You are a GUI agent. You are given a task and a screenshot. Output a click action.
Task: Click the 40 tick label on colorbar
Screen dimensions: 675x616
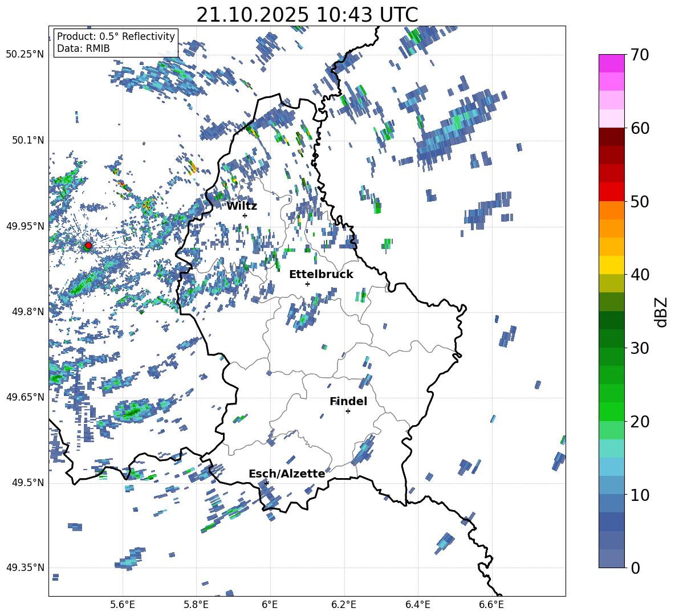click(640, 275)
